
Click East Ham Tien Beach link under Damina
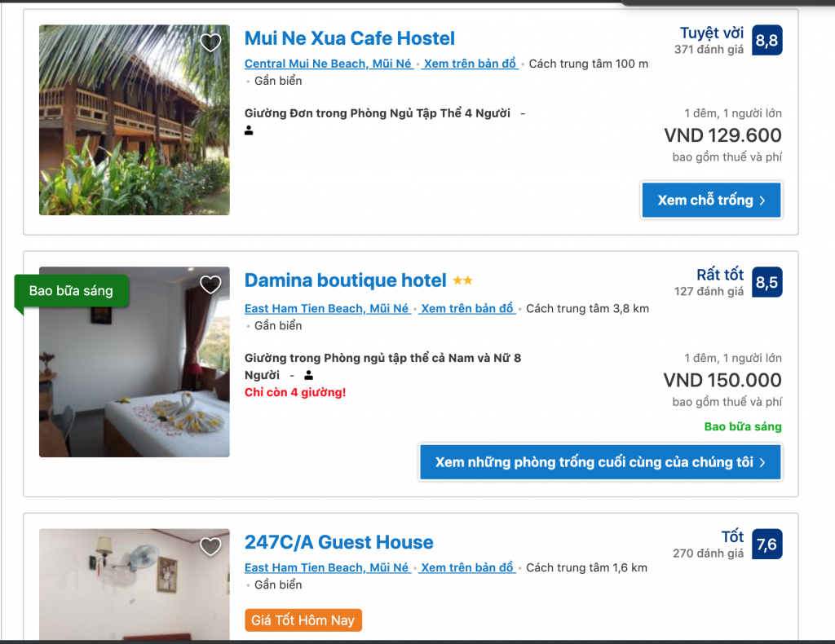326,309
